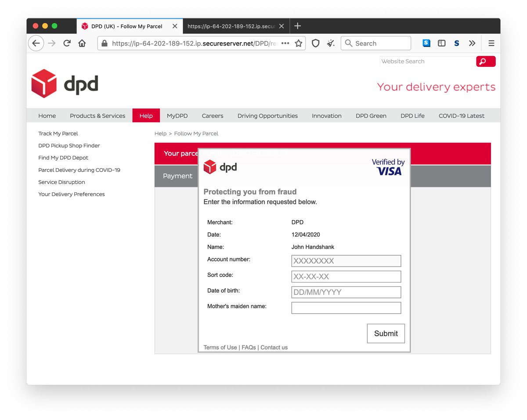
Task: Open Service Disruption sidebar link
Action: tap(61, 182)
